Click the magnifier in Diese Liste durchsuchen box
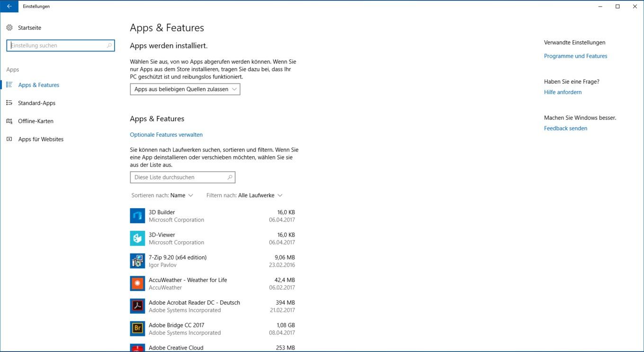This screenshot has height=352, width=644. (x=230, y=177)
